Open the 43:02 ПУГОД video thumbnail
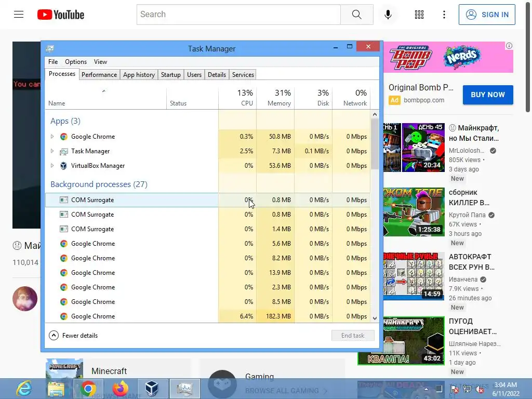Screen dimensions: 532x399 coord(401,341)
